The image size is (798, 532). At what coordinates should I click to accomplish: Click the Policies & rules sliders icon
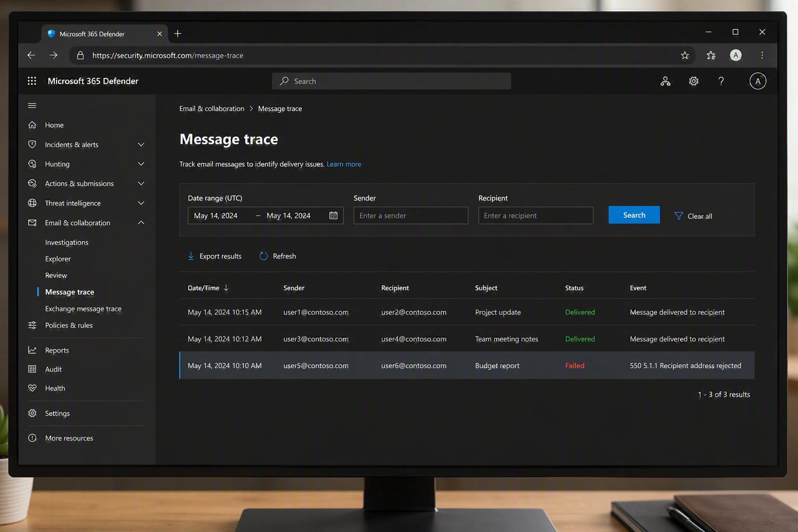point(32,325)
